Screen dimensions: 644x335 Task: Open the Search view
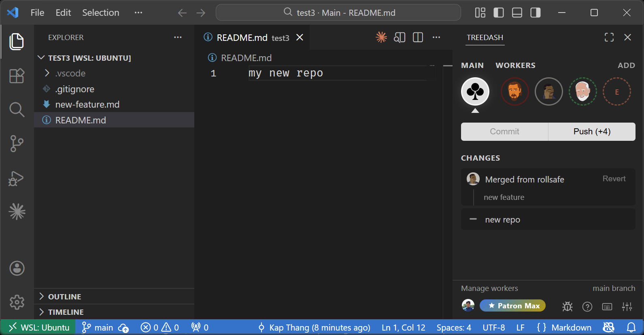point(17,109)
